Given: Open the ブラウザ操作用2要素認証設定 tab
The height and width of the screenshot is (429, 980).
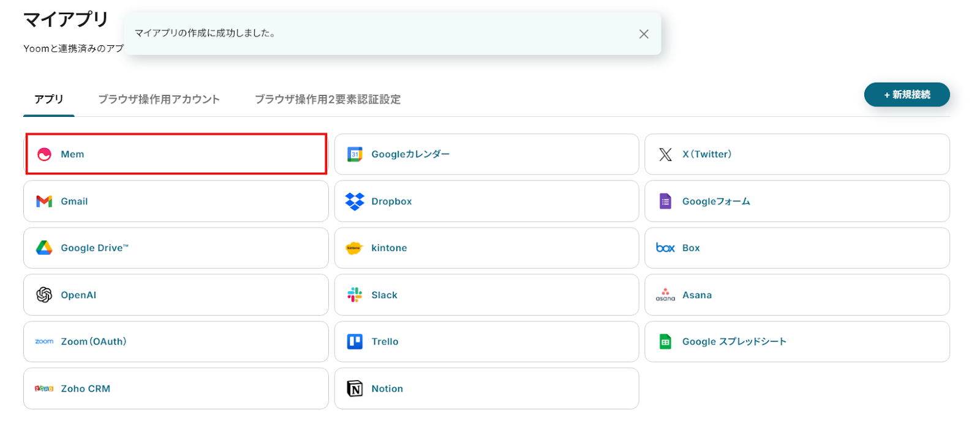Looking at the screenshot, I should [x=328, y=99].
